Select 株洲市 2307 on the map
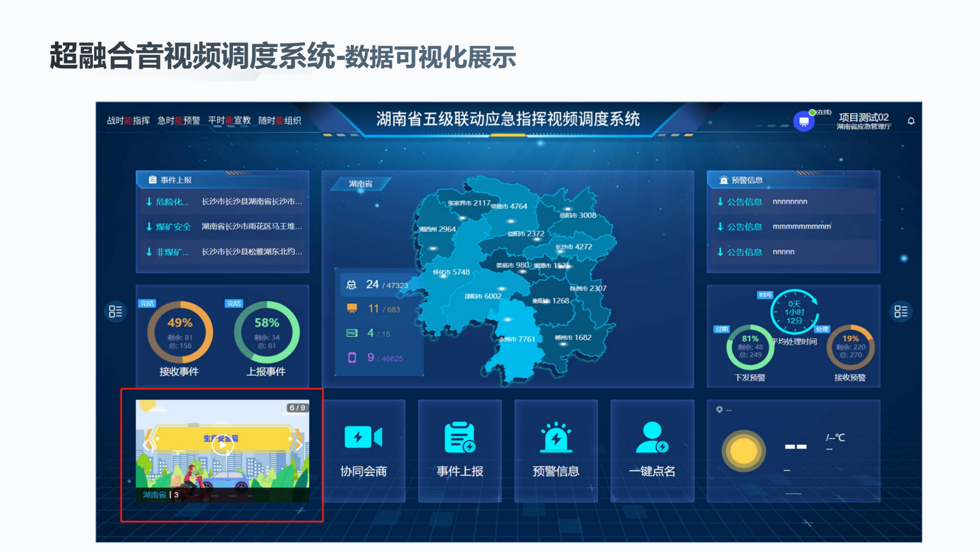Viewport: 980px width, 552px height. pos(588,289)
